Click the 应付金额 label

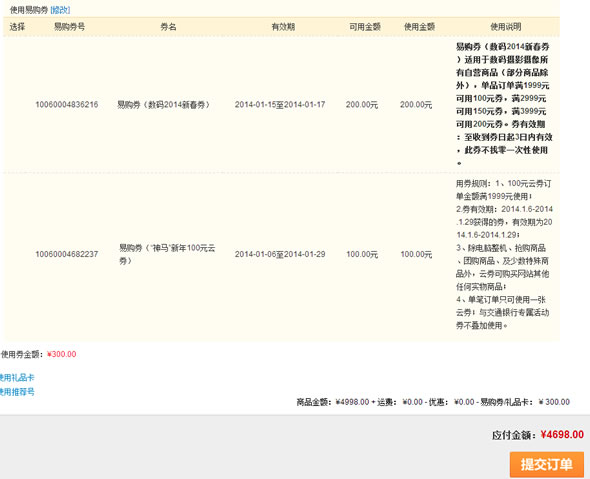(x=513, y=435)
